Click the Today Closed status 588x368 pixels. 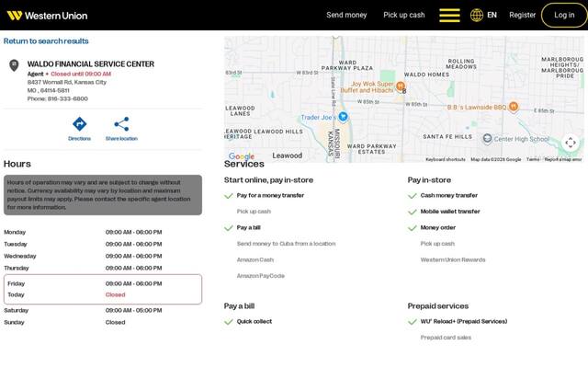point(115,294)
